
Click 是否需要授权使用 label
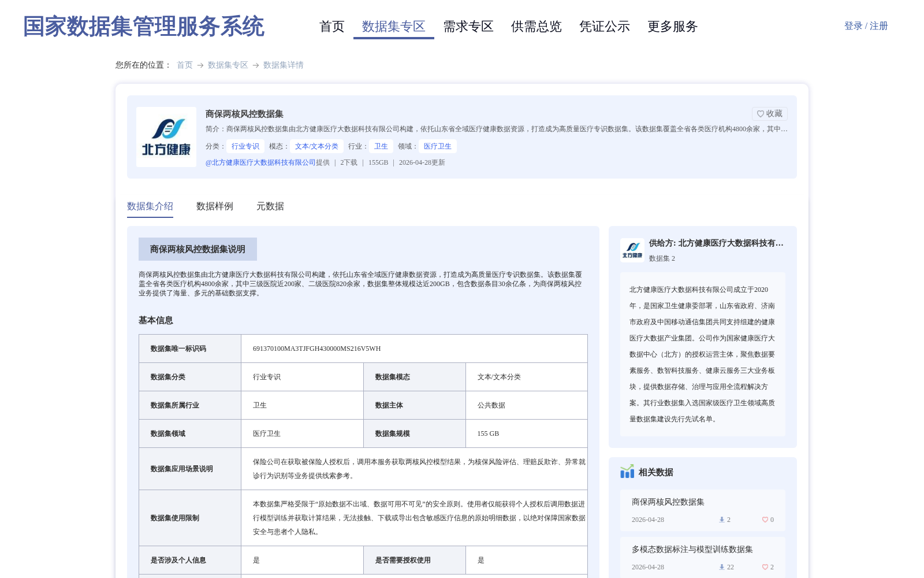pos(403,560)
